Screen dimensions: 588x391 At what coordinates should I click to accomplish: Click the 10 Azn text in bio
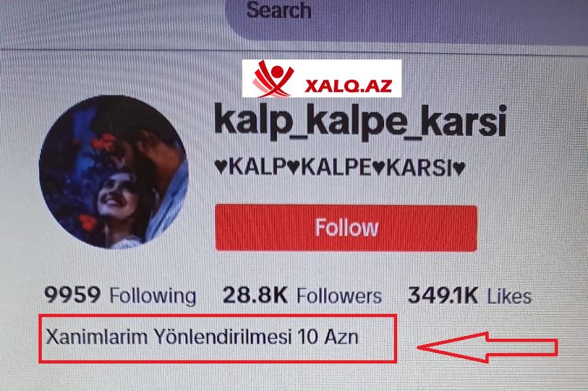point(328,337)
